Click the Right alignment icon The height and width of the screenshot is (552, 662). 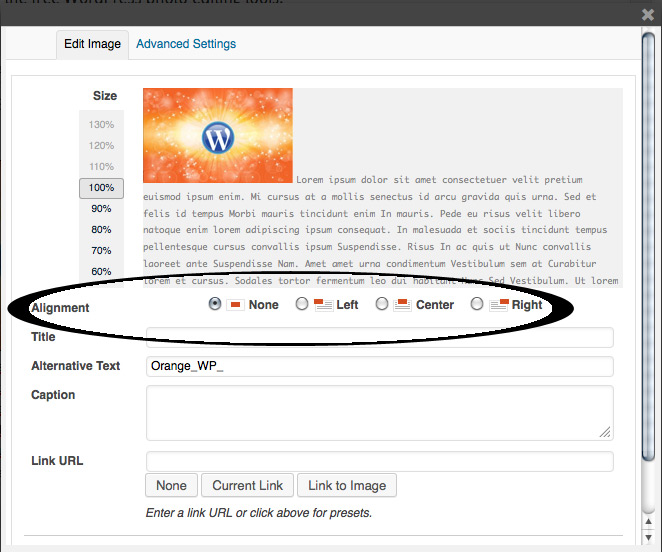[498, 304]
